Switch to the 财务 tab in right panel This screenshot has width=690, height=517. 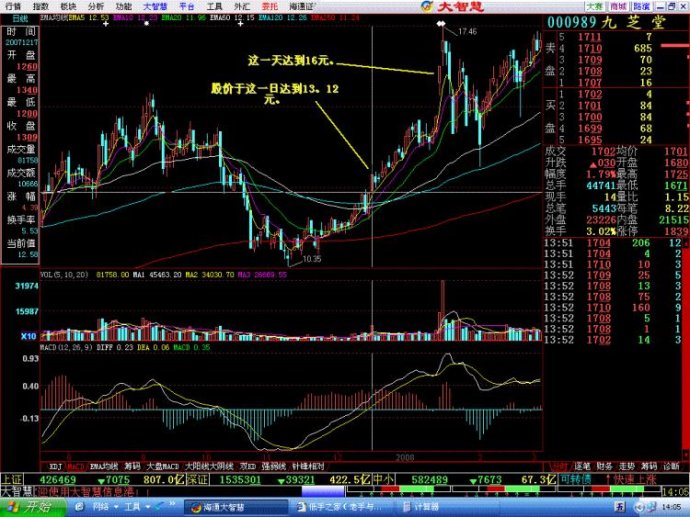pyautogui.click(x=605, y=466)
